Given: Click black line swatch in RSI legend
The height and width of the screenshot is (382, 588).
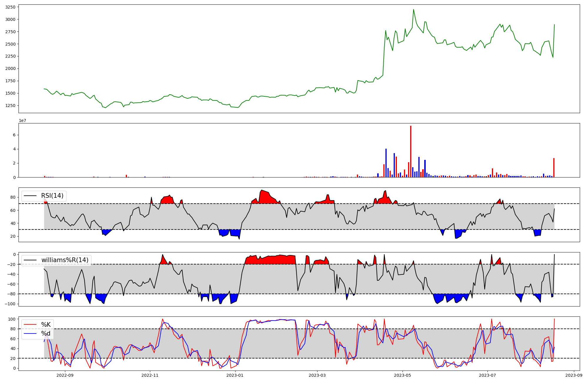Looking at the screenshot, I should [x=30, y=196].
